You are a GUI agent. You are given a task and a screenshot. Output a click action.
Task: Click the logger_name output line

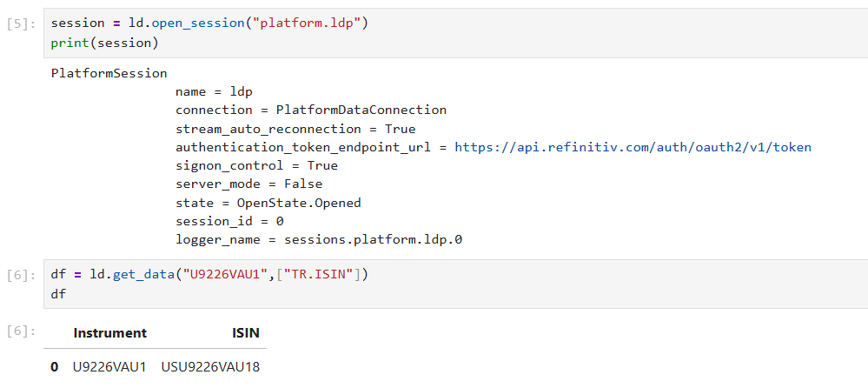click(x=318, y=239)
